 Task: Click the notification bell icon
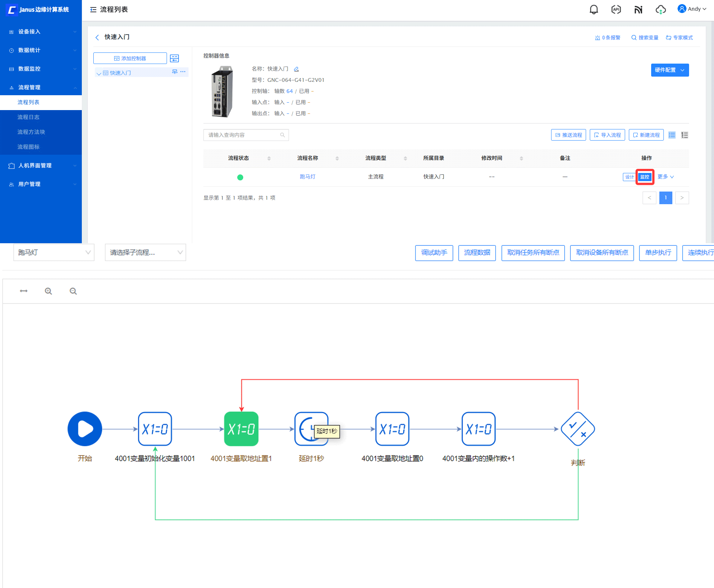click(594, 10)
